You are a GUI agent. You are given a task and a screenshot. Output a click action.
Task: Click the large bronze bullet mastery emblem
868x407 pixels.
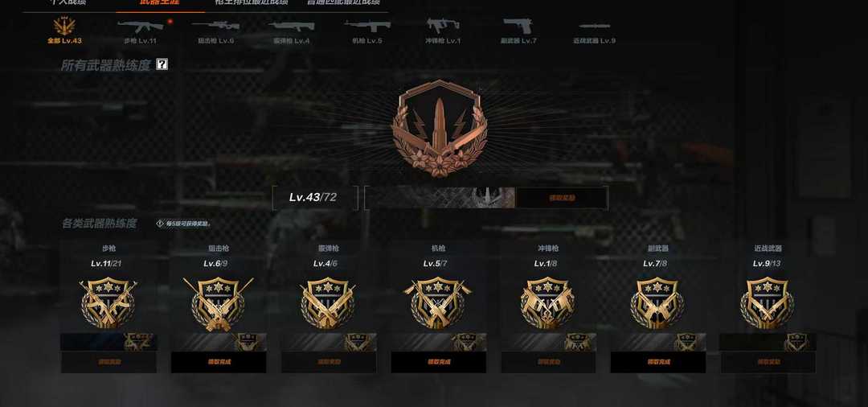440,129
